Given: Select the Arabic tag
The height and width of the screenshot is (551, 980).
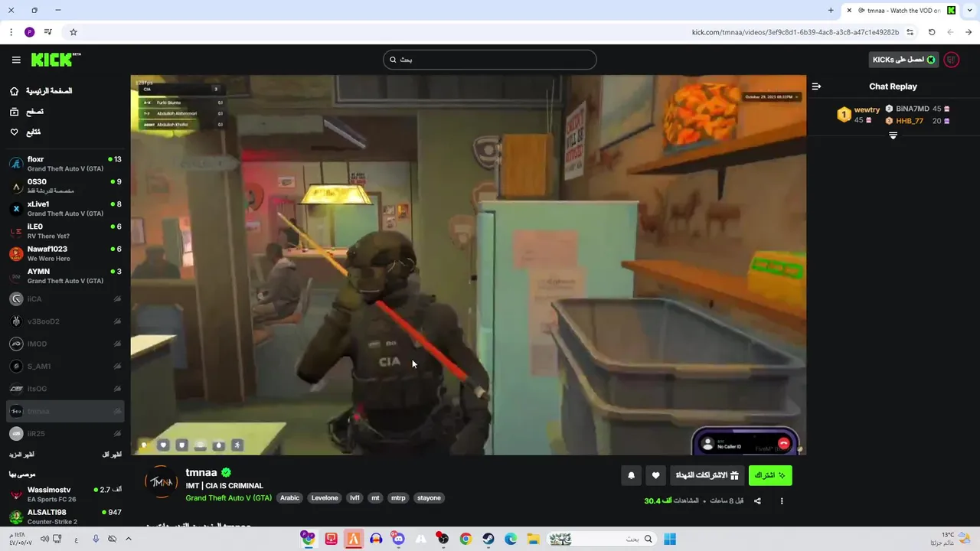Looking at the screenshot, I should click(x=289, y=497).
